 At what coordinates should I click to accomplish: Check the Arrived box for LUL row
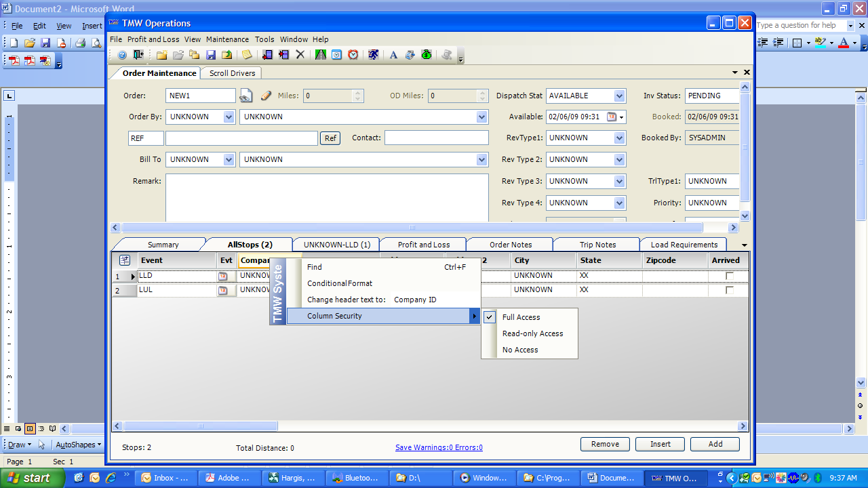click(x=730, y=290)
